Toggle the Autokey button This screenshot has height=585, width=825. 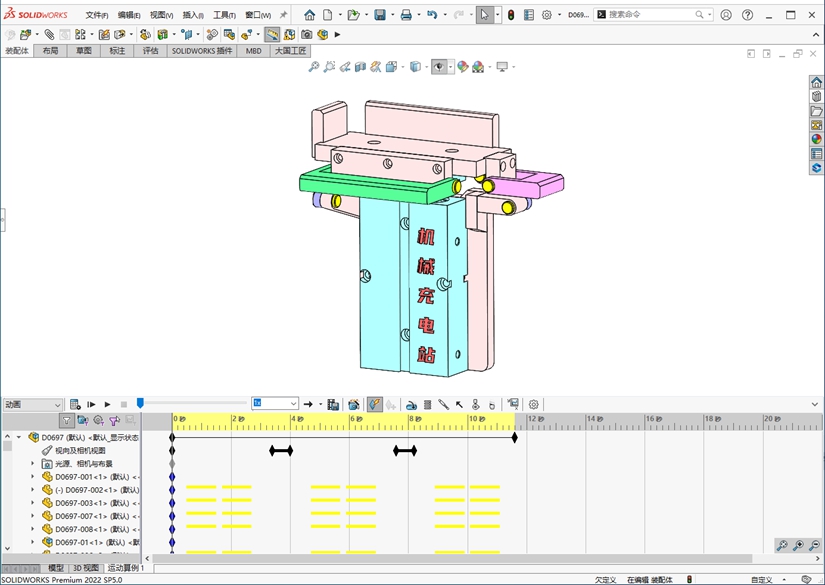point(375,404)
